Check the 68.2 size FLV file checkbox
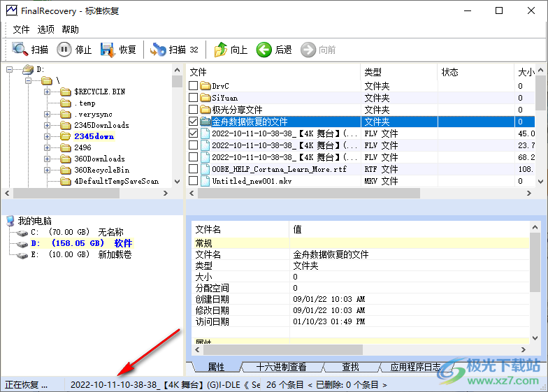The width and height of the screenshot is (548, 392). (x=193, y=157)
